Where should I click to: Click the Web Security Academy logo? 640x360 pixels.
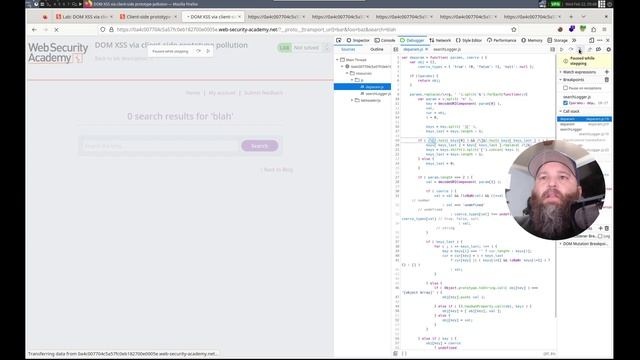58,53
